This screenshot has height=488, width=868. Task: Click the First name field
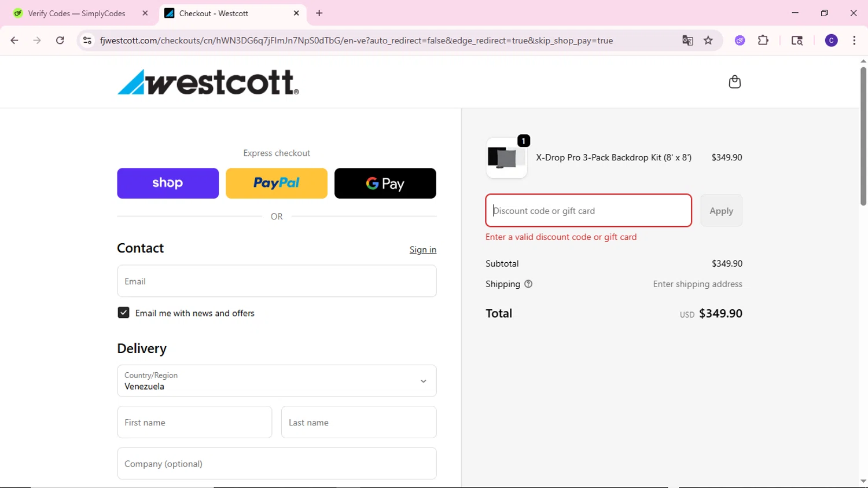coord(194,422)
